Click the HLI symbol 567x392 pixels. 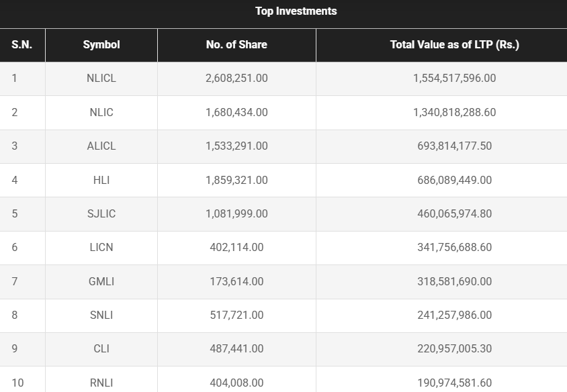(101, 180)
